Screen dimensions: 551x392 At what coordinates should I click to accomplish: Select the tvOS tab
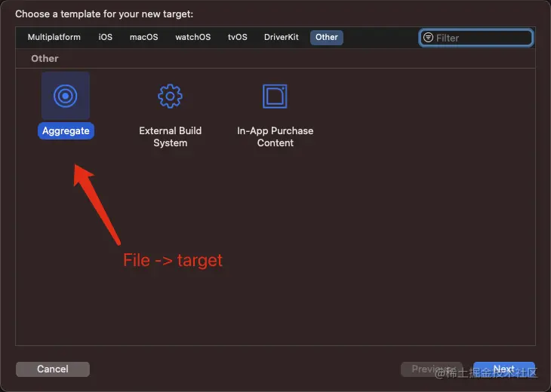[238, 37]
